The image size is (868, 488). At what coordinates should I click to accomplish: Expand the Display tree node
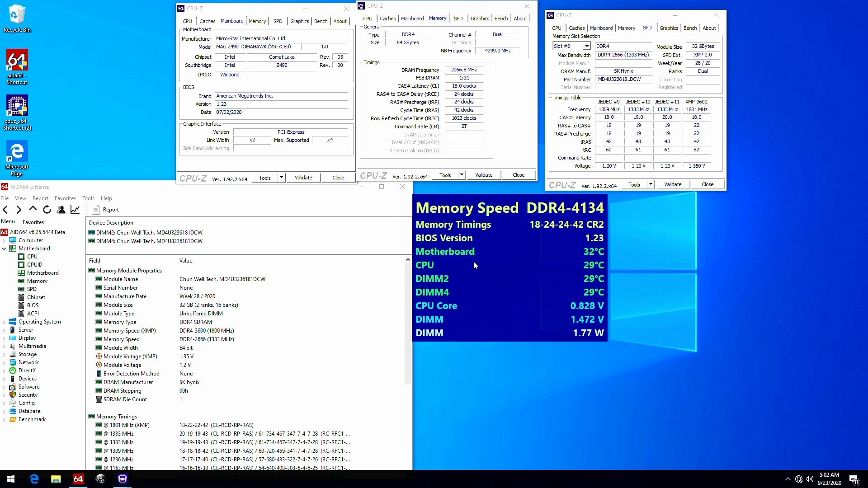pyautogui.click(x=4, y=338)
